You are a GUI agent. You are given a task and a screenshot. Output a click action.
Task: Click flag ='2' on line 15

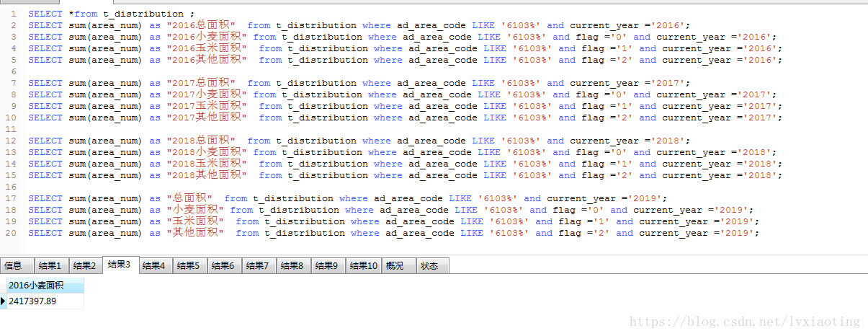(607, 175)
